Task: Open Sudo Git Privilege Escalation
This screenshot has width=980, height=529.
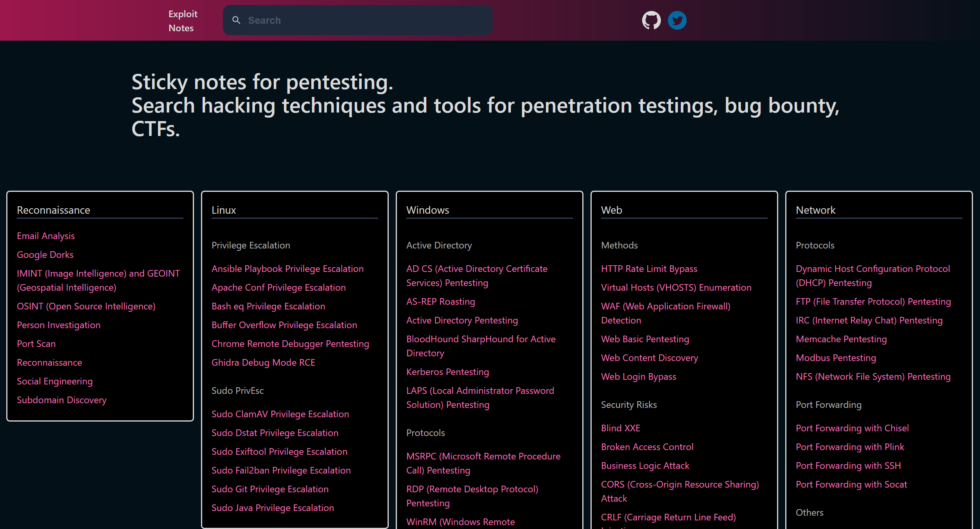Action: point(270,489)
